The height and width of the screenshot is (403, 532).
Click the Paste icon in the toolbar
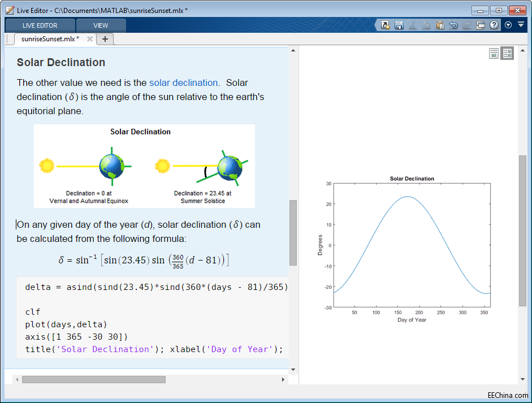(440, 25)
